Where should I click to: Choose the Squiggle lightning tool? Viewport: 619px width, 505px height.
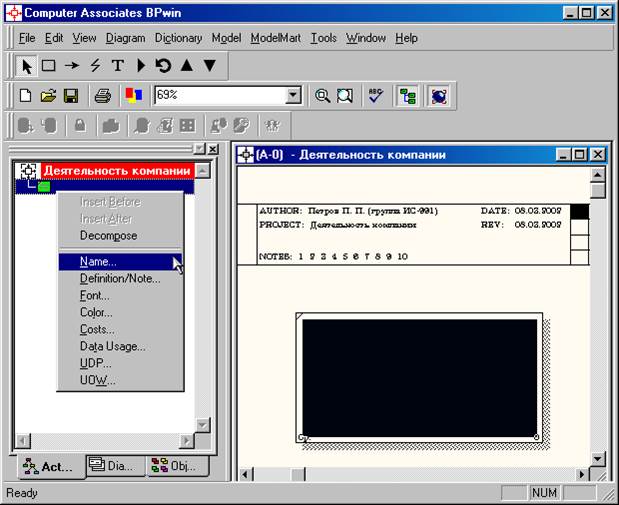point(95,66)
